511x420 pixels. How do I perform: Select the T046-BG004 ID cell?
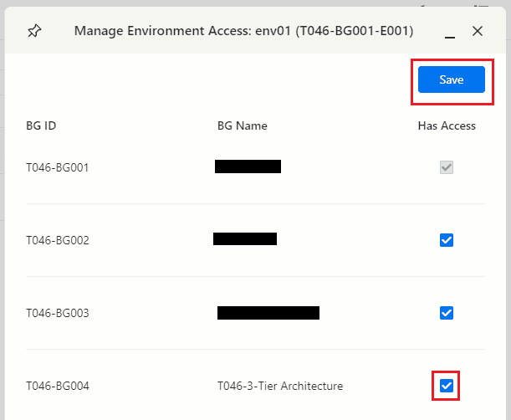click(58, 387)
